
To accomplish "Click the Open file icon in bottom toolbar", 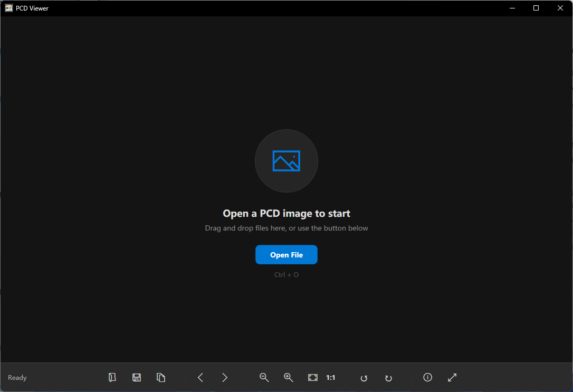I will (112, 377).
